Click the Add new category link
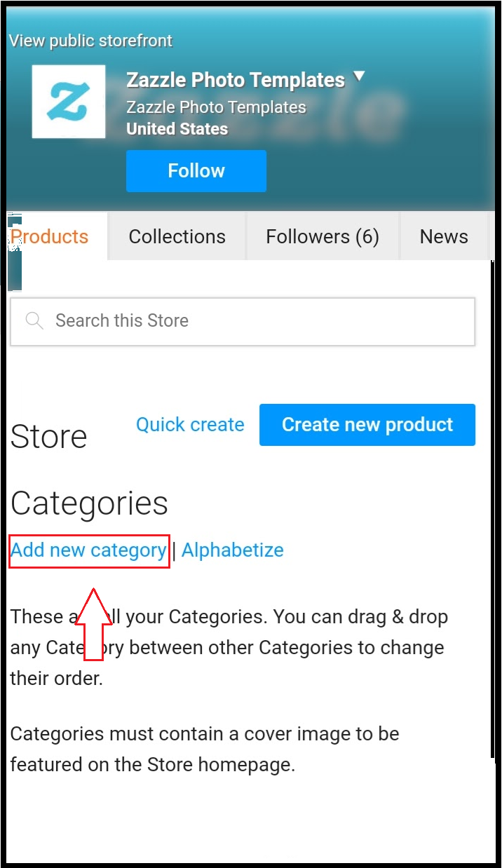Screen dimensions: 502x868 [x=88, y=550]
